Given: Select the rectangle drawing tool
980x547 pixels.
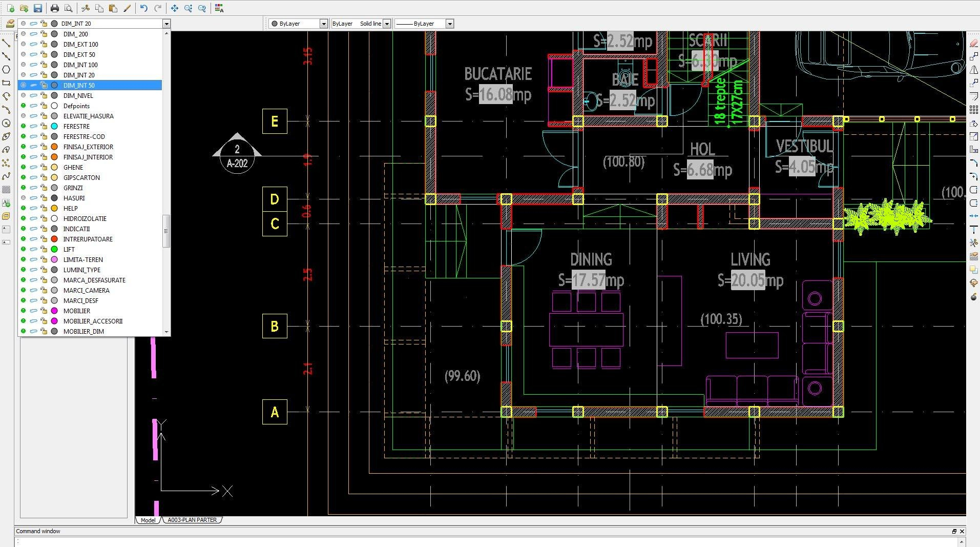Looking at the screenshot, I should 6,83.
